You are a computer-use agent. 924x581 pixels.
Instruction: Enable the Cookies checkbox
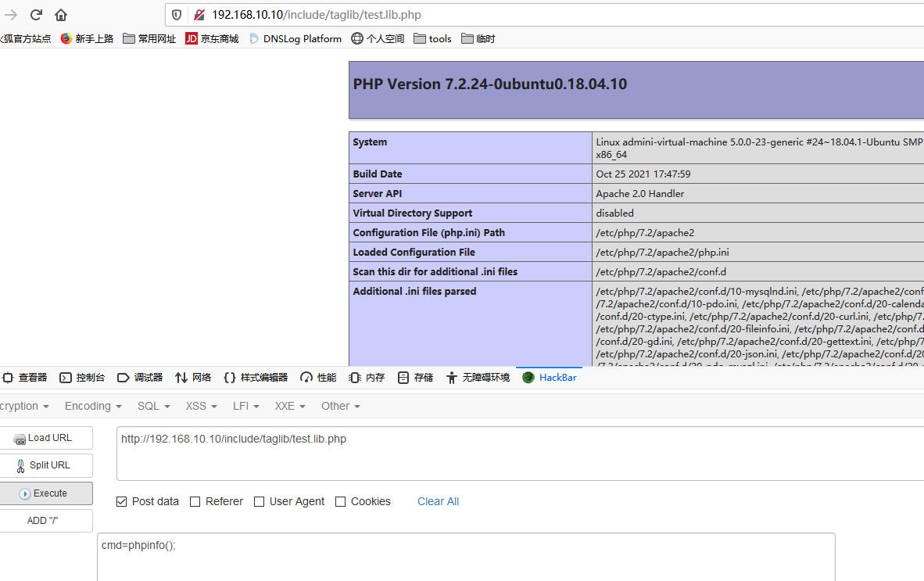pos(341,501)
